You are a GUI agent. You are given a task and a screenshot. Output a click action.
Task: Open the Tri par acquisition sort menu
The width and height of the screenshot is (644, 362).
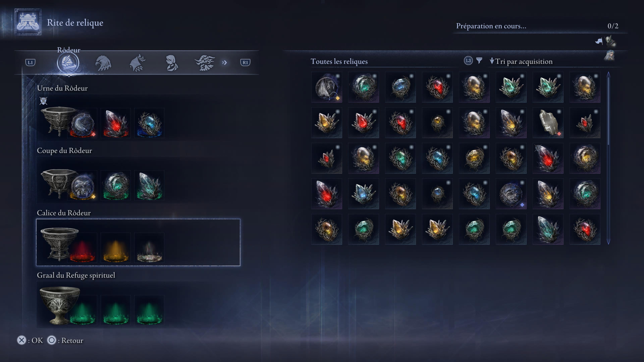pyautogui.click(x=521, y=61)
